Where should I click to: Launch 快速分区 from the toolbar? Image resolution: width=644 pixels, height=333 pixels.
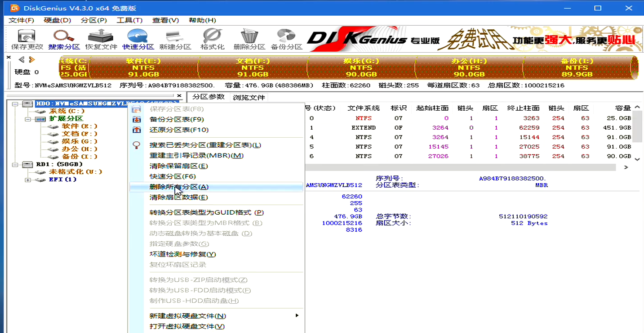click(138, 39)
